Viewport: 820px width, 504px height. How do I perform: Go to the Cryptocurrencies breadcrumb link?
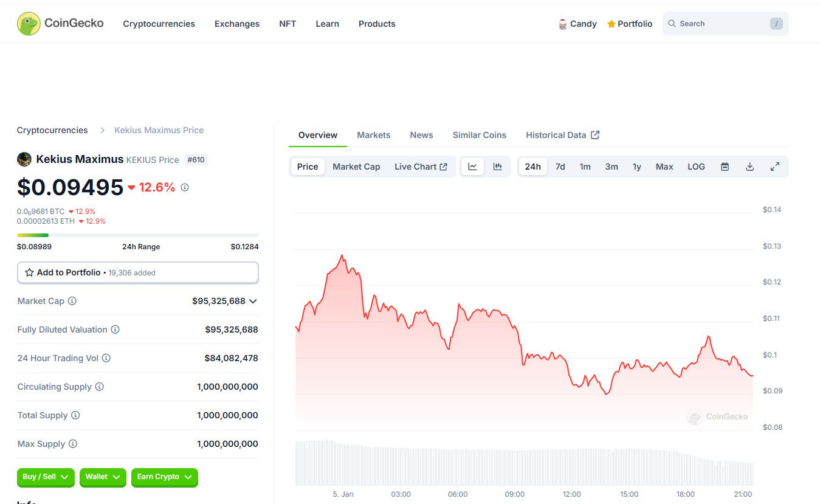click(x=52, y=130)
